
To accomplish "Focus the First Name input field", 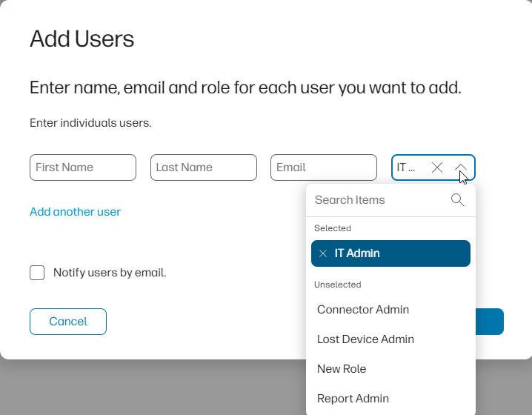I will tap(83, 167).
